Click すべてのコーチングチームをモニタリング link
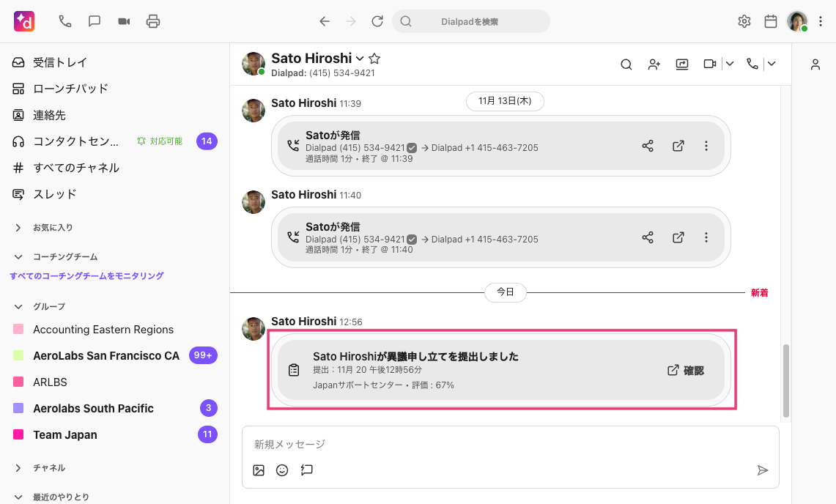 pos(87,275)
